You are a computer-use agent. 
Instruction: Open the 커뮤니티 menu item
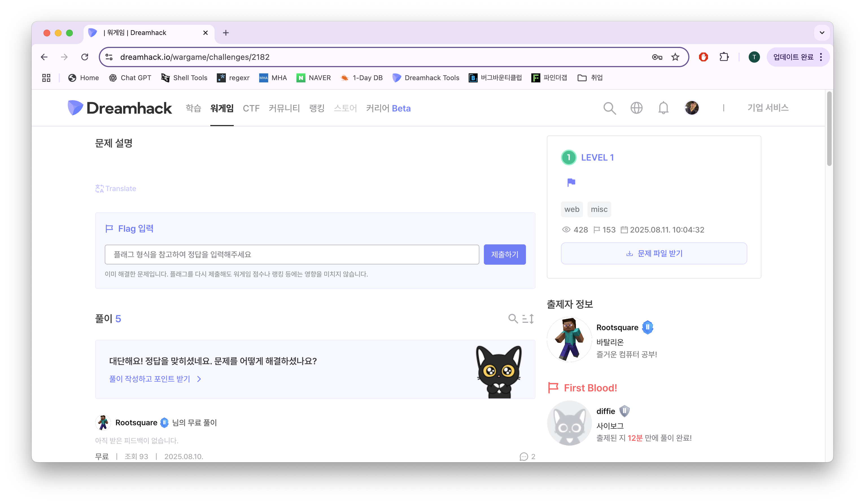(284, 108)
